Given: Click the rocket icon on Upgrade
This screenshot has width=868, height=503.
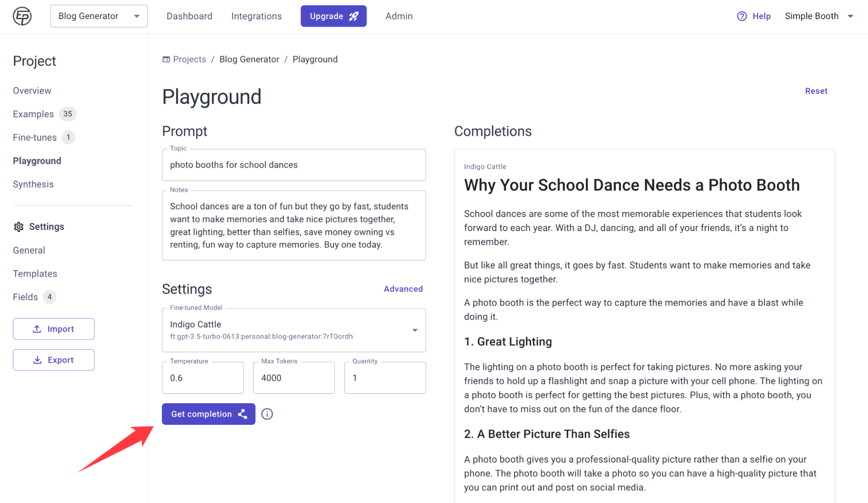Looking at the screenshot, I should 354,16.
